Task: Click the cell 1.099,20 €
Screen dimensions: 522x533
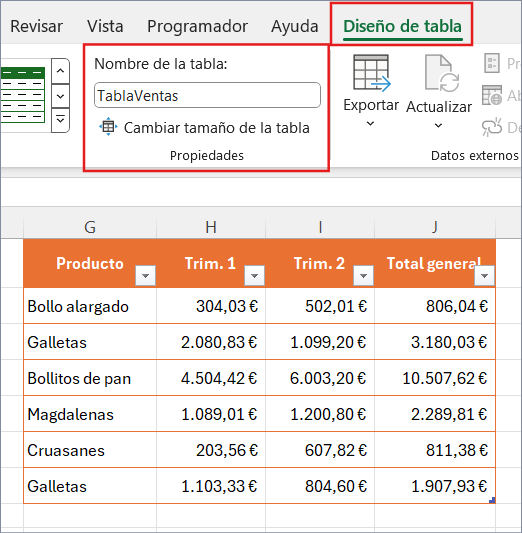Action: 320,342
